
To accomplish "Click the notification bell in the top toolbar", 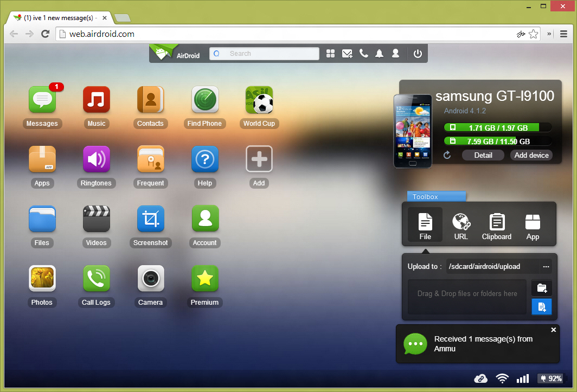I will coord(379,53).
